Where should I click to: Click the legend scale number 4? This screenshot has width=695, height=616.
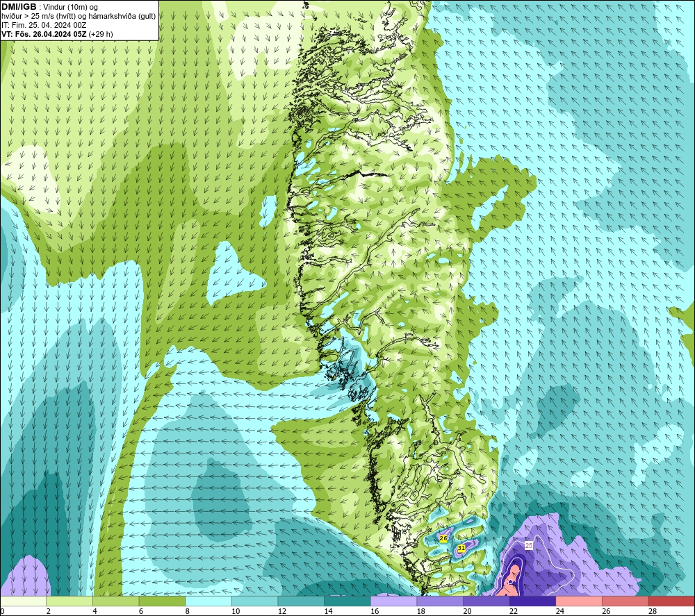pos(95,611)
